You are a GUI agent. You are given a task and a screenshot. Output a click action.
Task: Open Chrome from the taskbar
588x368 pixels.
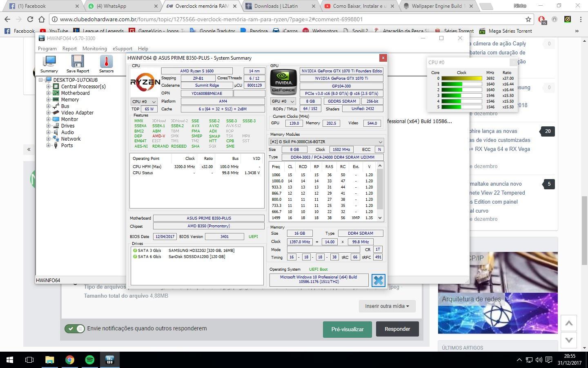point(70,360)
